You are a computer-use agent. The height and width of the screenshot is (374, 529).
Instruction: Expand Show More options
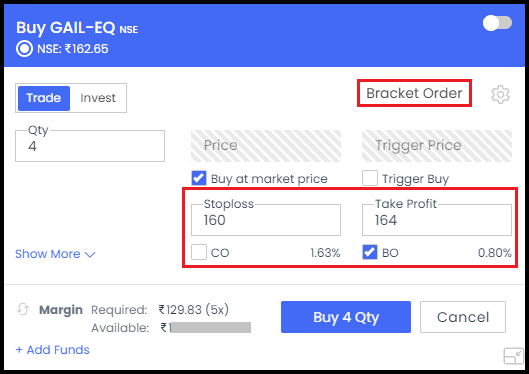55,254
